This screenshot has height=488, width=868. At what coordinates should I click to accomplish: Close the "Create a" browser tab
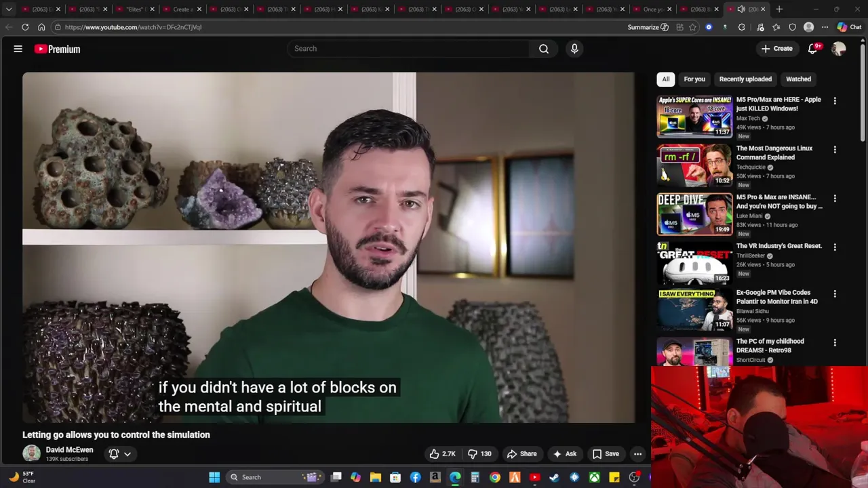click(x=199, y=9)
